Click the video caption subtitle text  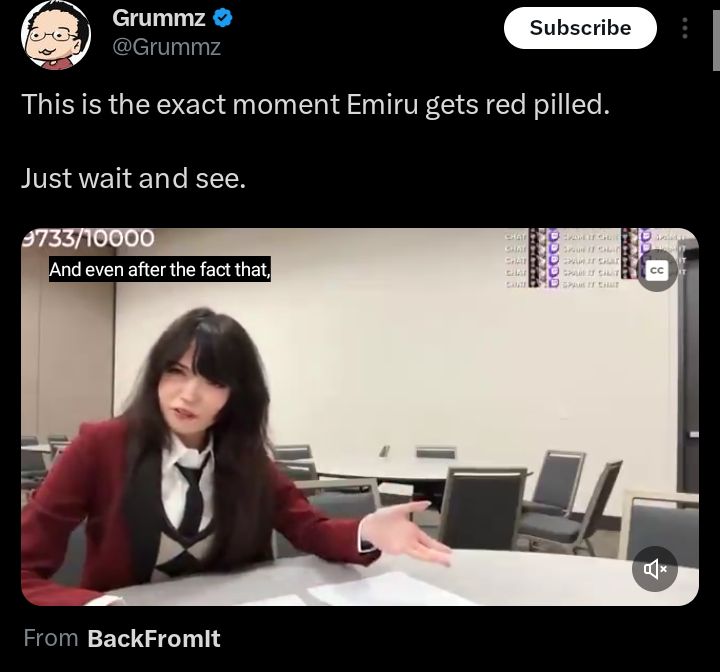[x=160, y=269]
